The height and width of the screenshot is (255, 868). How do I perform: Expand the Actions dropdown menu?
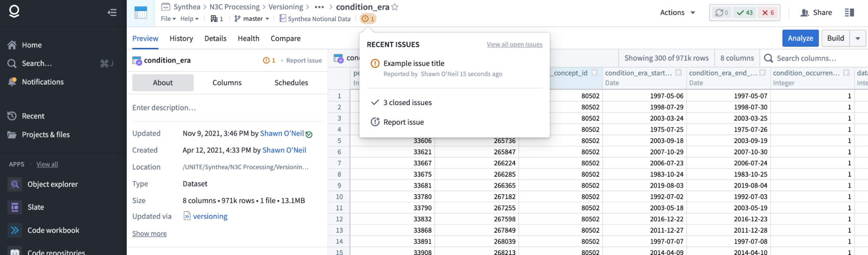677,13
